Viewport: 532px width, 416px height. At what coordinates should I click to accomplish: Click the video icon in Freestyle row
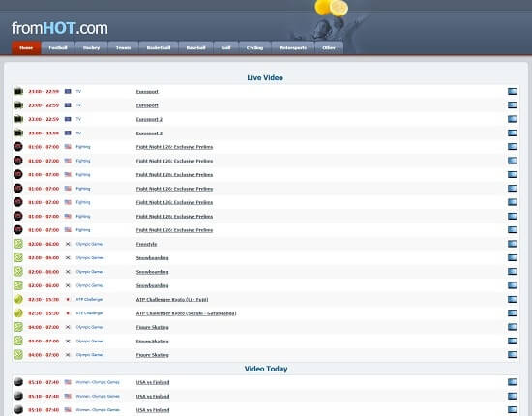click(x=513, y=244)
